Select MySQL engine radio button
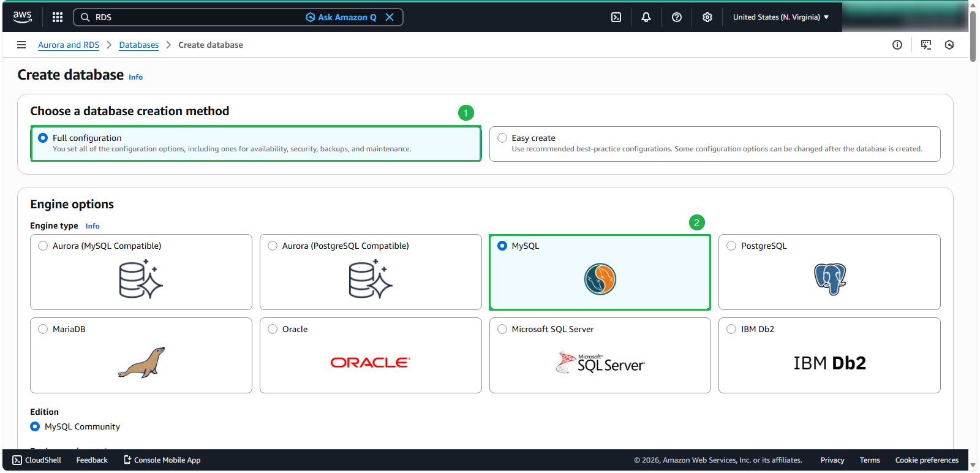This screenshot has width=980, height=473. click(x=502, y=246)
